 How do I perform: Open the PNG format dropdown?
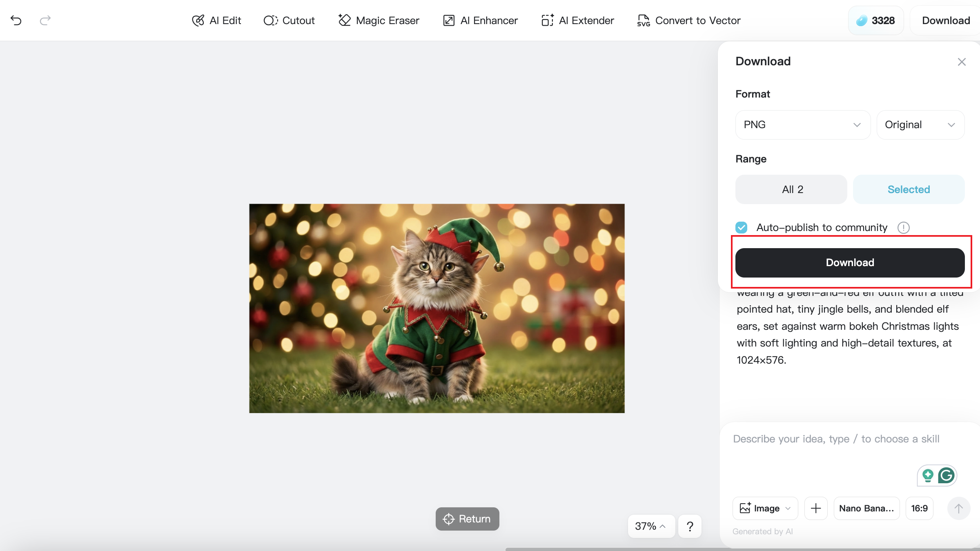point(802,125)
